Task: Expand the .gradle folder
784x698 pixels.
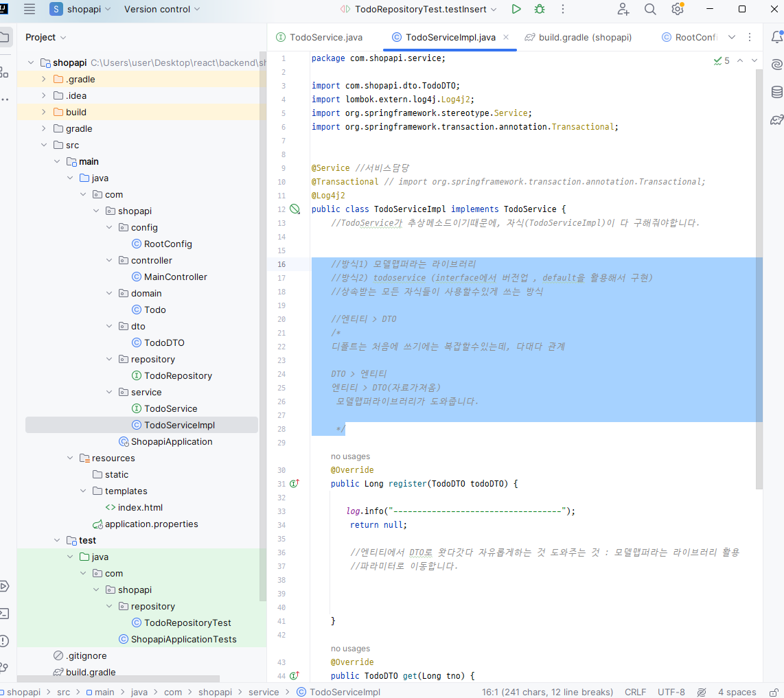Action: [43, 79]
